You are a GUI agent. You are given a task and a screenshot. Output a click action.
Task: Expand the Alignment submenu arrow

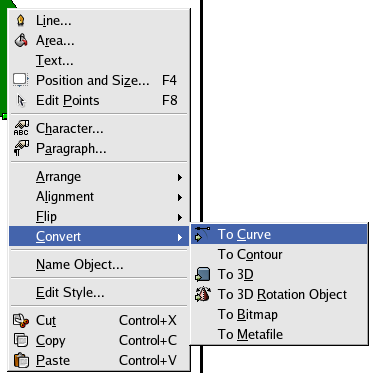180,197
